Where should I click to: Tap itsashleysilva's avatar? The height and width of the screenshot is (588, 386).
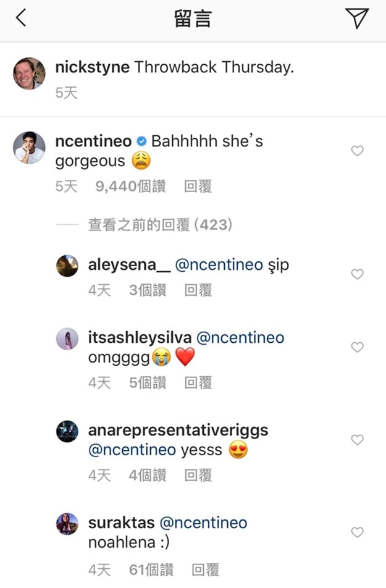(67, 338)
